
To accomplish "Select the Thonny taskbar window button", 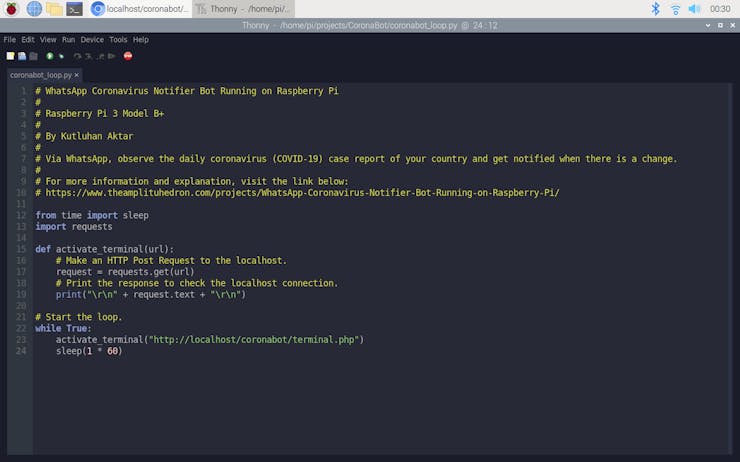I will coord(243,8).
